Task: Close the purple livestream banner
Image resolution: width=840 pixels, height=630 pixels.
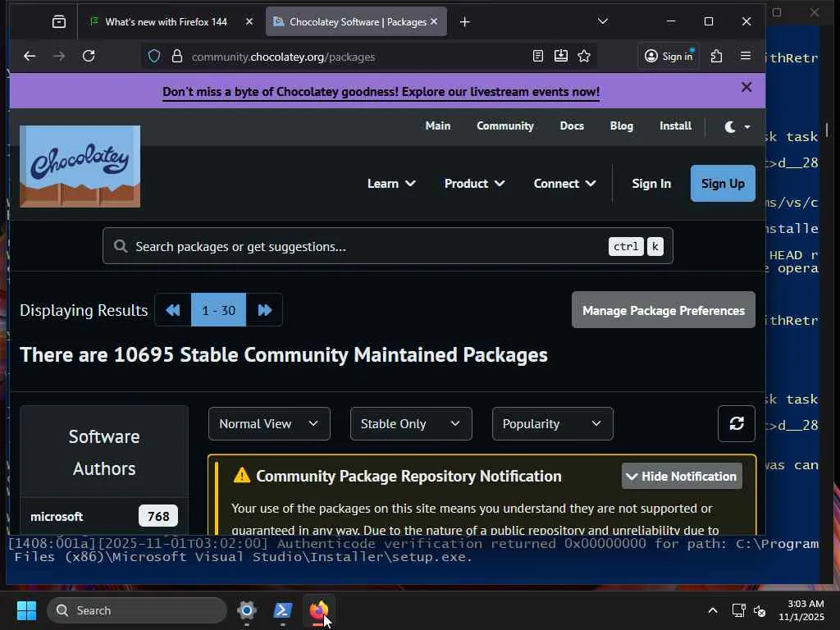Action: pyautogui.click(x=746, y=87)
